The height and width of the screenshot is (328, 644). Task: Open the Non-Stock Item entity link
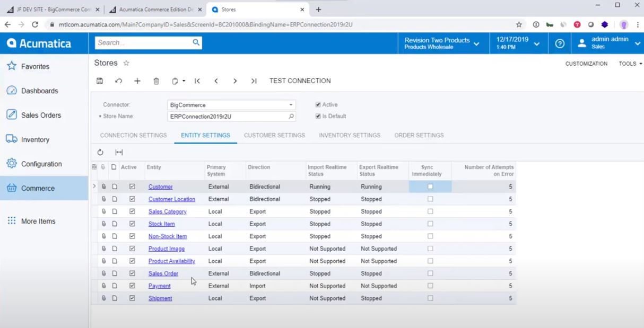pyautogui.click(x=168, y=236)
